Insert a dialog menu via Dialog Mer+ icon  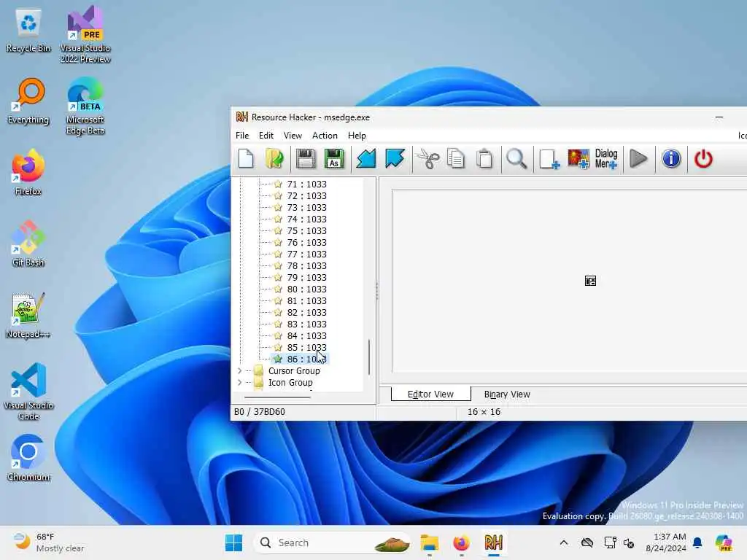point(606,158)
